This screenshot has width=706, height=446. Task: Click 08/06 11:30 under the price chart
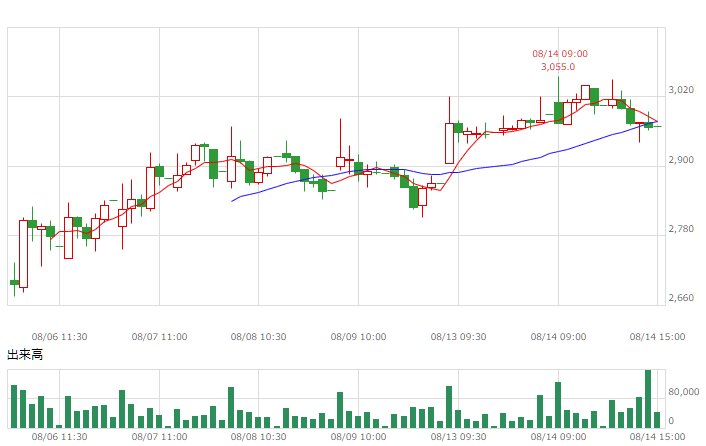(59, 337)
